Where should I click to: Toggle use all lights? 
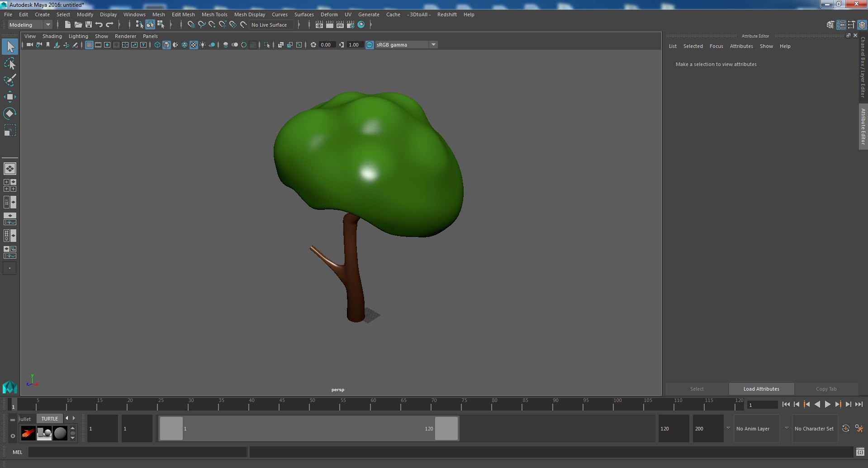(x=203, y=45)
